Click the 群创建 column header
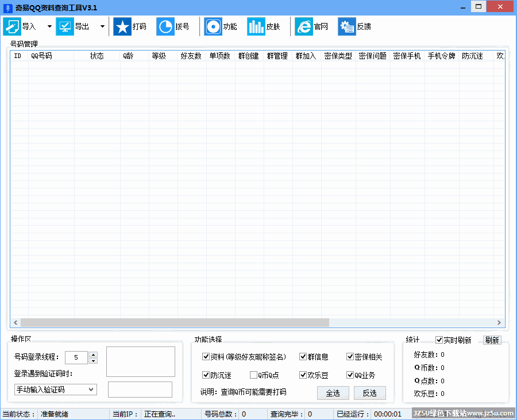The height and width of the screenshot is (420, 517). click(x=249, y=56)
